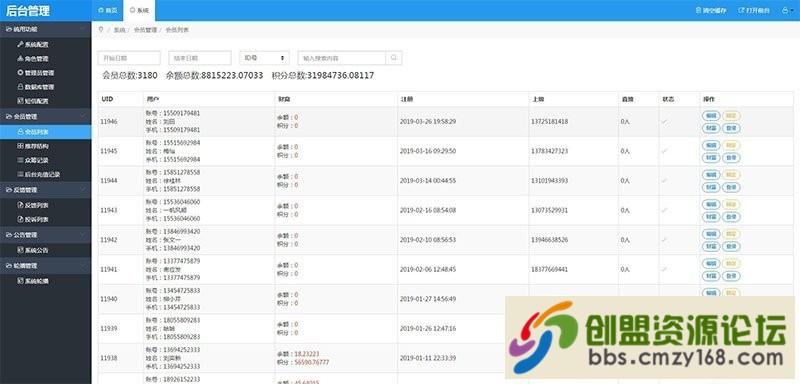Click 登录 button for UID 11945
The width and height of the screenshot is (800, 384).
731,158
